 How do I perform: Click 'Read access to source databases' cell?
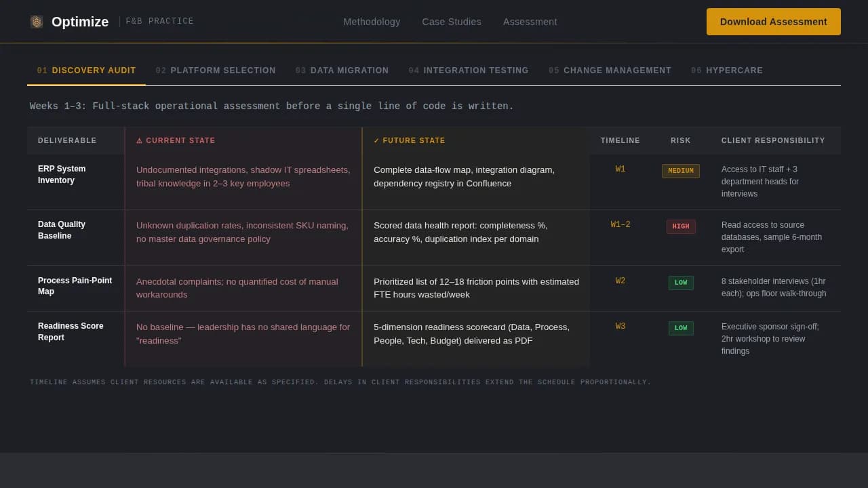tap(776, 237)
